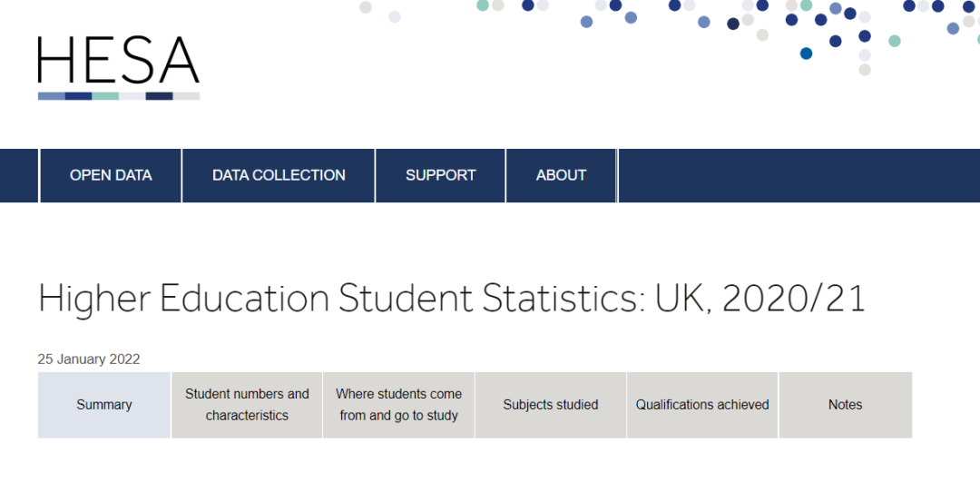Click the 25 January 2022 publication date
This screenshot has width=980, height=482.
pyautogui.click(x=89, y=359)
